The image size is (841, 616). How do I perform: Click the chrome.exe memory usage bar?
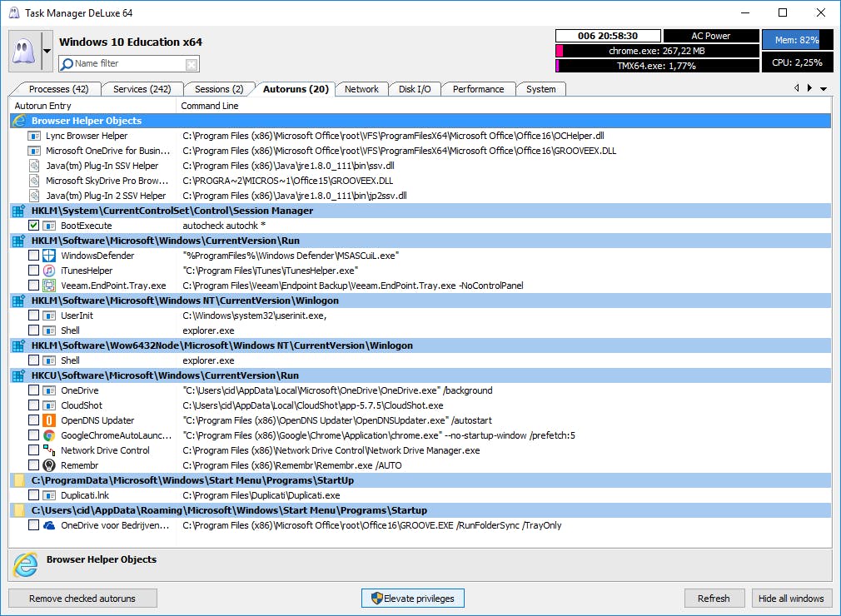click(657, 51)
